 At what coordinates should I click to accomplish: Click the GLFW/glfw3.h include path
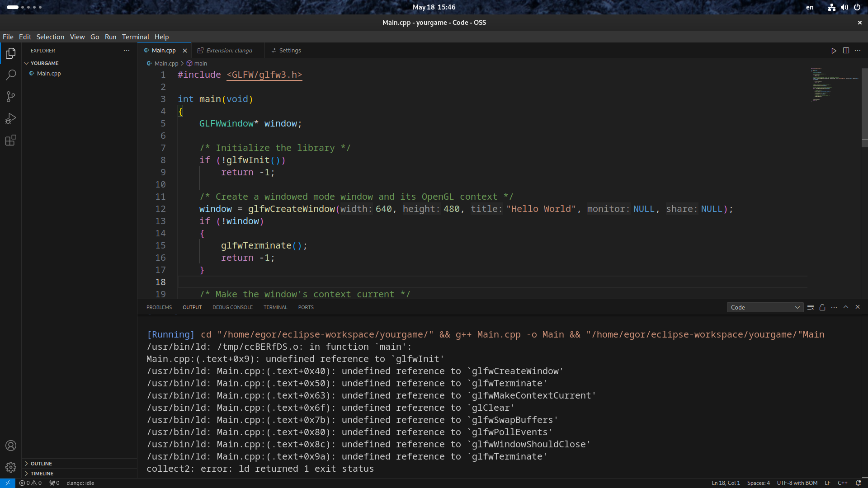pyautogui.click(x=264, y=75)
